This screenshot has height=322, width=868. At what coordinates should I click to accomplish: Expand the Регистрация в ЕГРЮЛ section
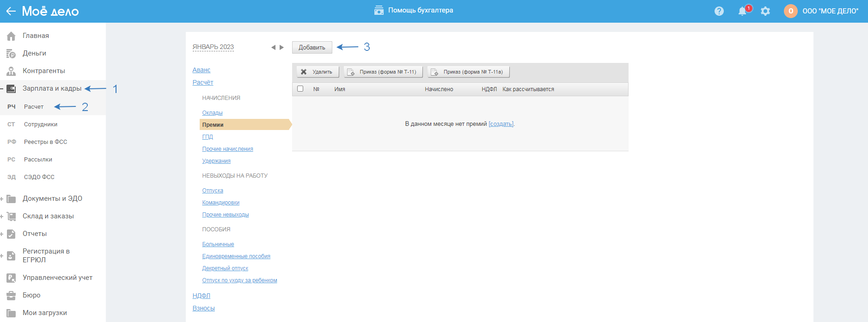[2, 255]
